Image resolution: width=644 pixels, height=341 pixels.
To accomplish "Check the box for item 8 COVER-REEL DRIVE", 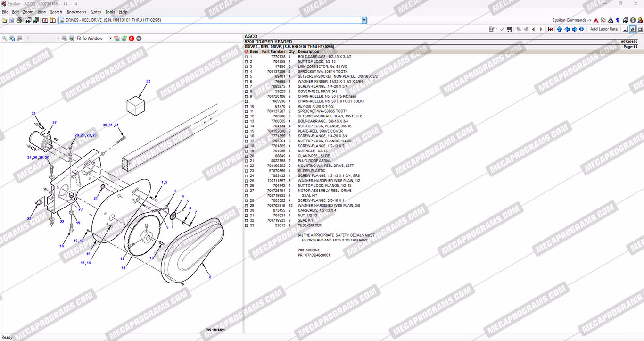I will coord(246,91).
